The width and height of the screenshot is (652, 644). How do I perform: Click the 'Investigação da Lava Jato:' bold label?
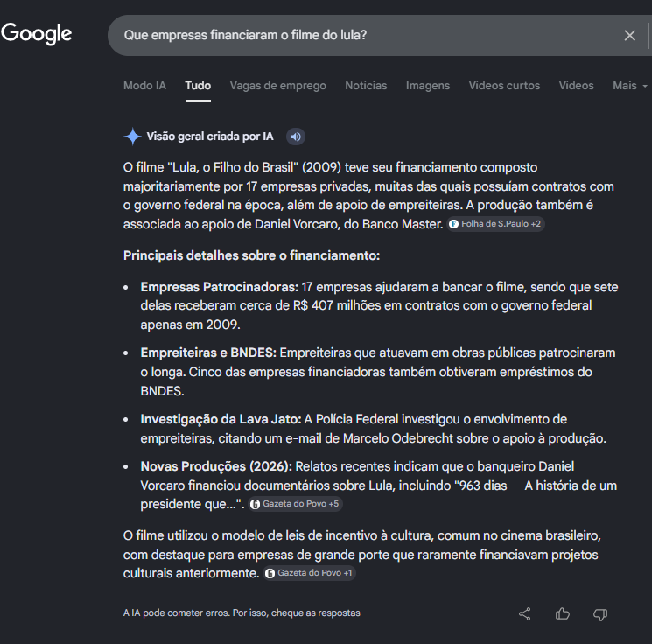coord(221,419)
